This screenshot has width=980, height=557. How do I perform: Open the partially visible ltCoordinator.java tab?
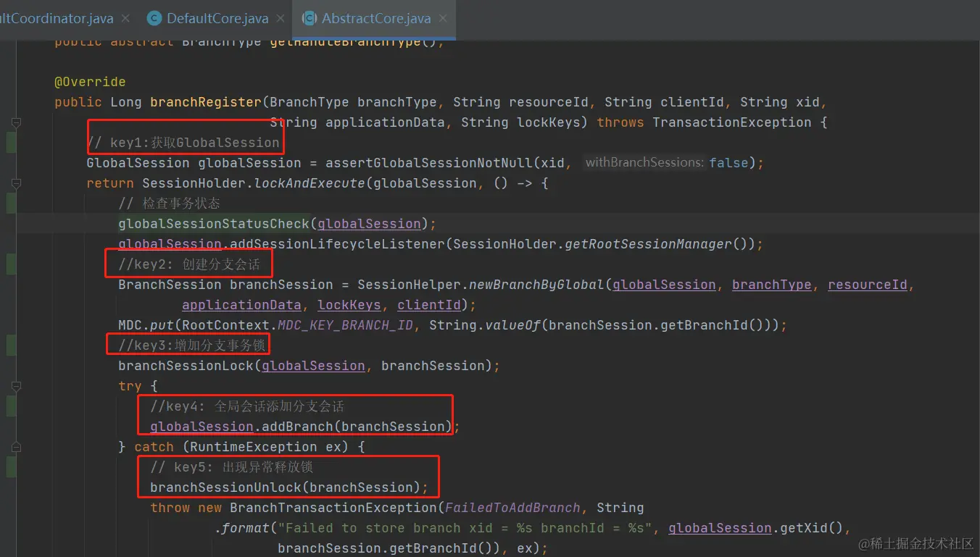point(57,19)
